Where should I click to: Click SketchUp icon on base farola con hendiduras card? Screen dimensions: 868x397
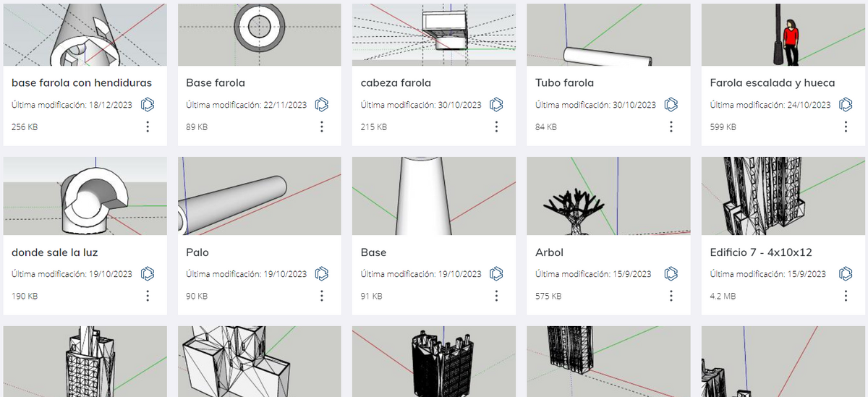pyautogui.click(x=148, y=105)
